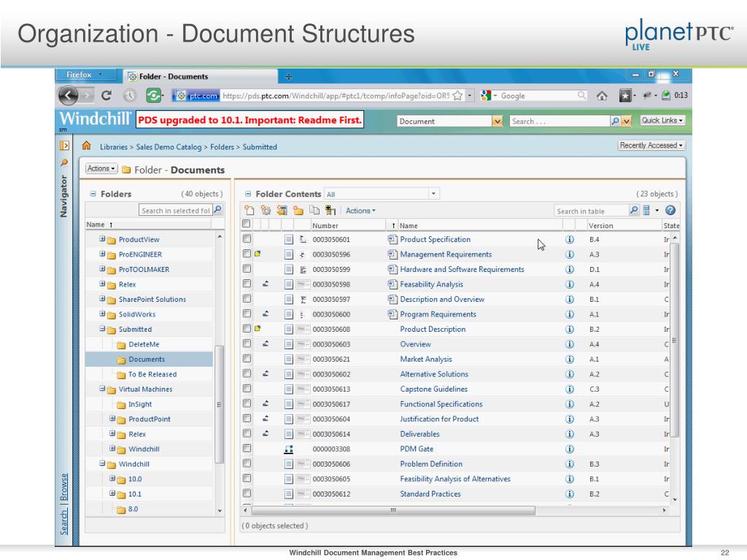The image size is (747, 560).
Task: Open info icon for Market Analysis
Action: (x=569, y=359)
